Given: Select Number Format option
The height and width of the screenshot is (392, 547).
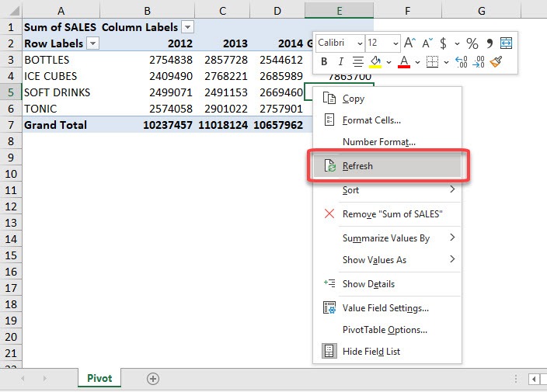Looking at the screenshot, I should (x=387, y=142).
